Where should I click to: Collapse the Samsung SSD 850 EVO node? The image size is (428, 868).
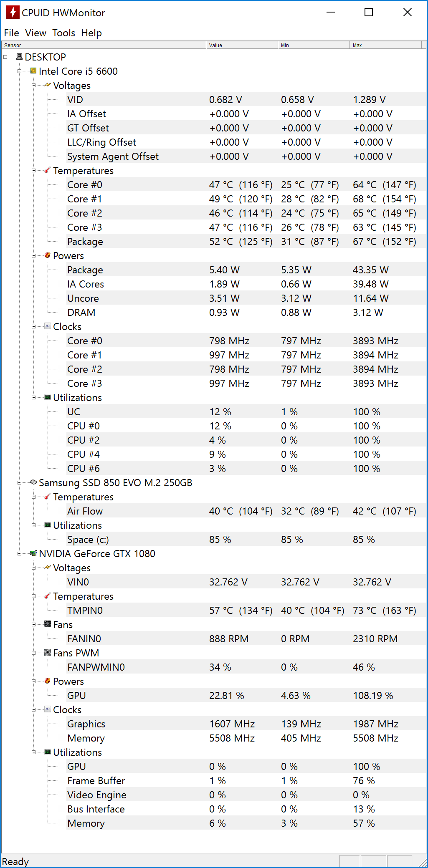point(19,483)
